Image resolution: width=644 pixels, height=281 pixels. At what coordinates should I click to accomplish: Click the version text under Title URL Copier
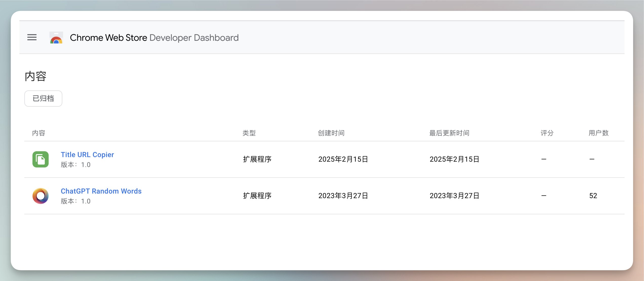(x=75, y=165)
